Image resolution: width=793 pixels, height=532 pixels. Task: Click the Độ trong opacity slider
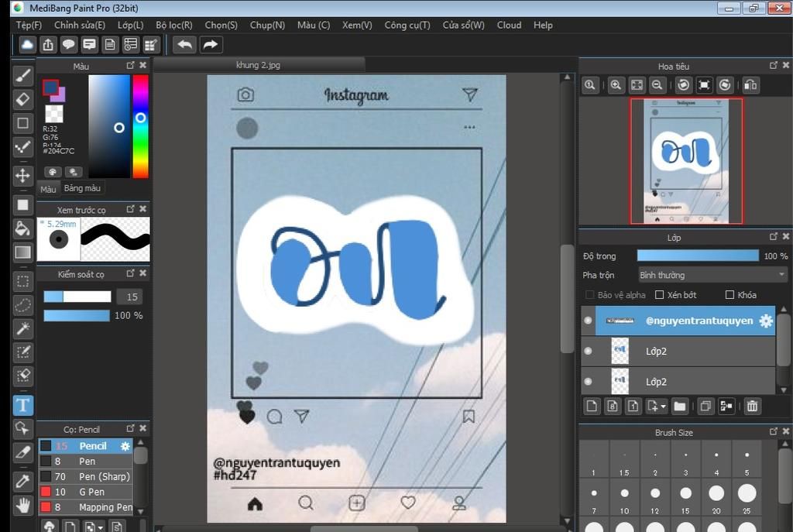tap(698, 256)
